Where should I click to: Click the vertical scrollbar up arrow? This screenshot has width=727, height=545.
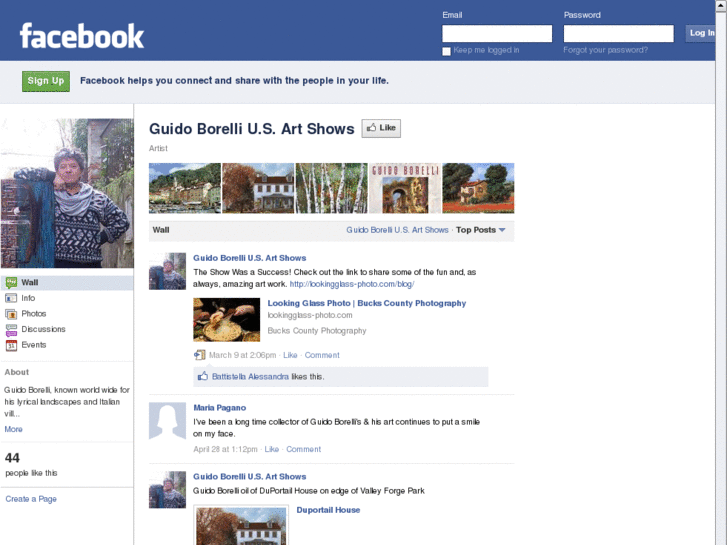[721, 4]
